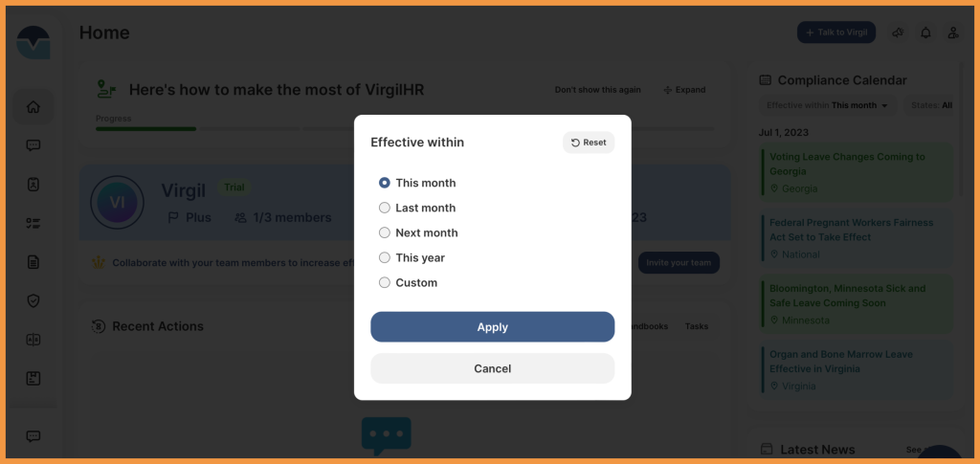Switch to the Tasks tab
The width and height of the screenshot is (980, 464).
click(x=697, y=326)
